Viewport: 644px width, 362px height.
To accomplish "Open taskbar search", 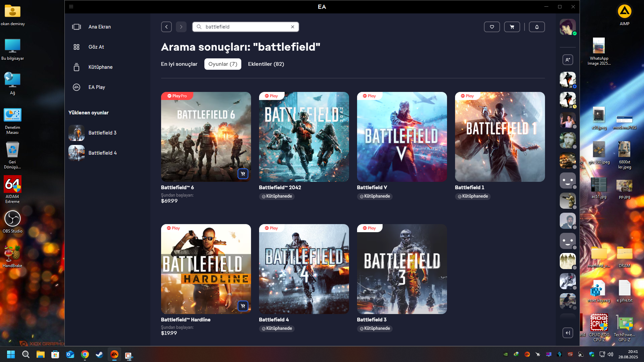I will [26, 354].
